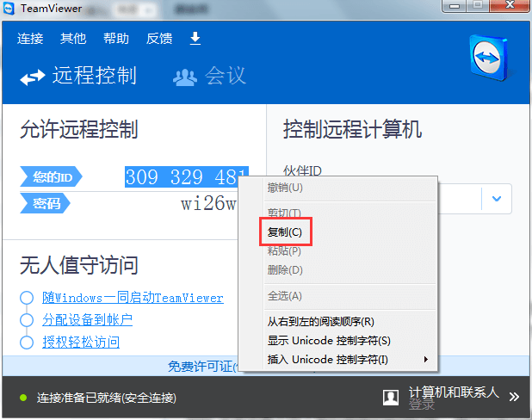Close the TeamViewer window

tap(510, 5)
